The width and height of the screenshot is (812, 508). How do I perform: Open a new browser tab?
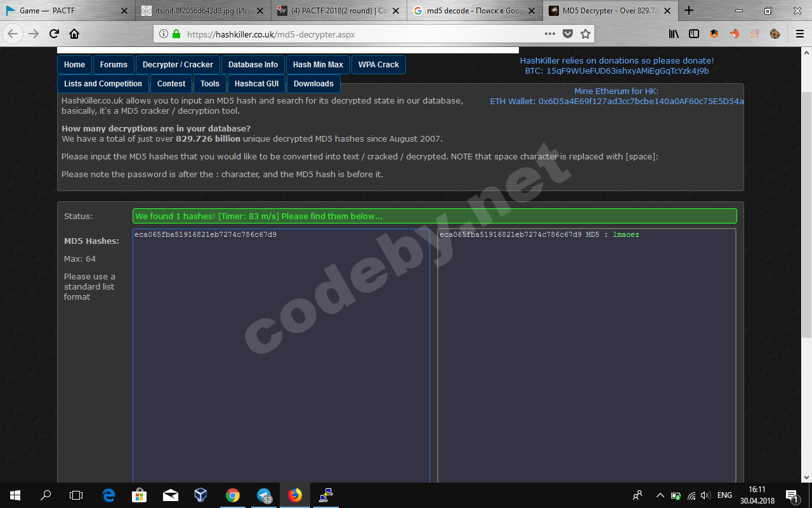tap(689, 10)
